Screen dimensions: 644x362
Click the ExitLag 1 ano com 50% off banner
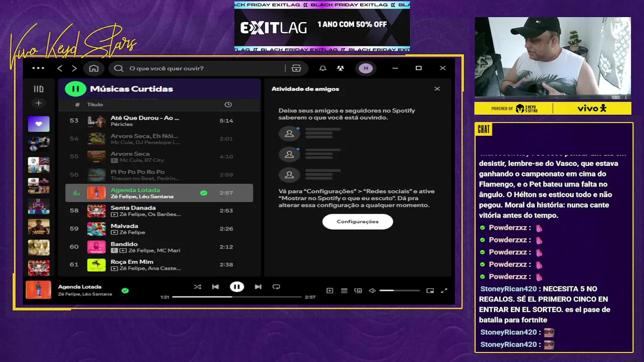tap(322, 26)
